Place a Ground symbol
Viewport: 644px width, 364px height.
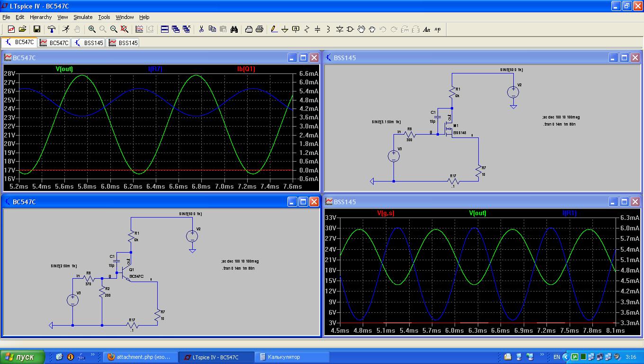pos(285,29)
